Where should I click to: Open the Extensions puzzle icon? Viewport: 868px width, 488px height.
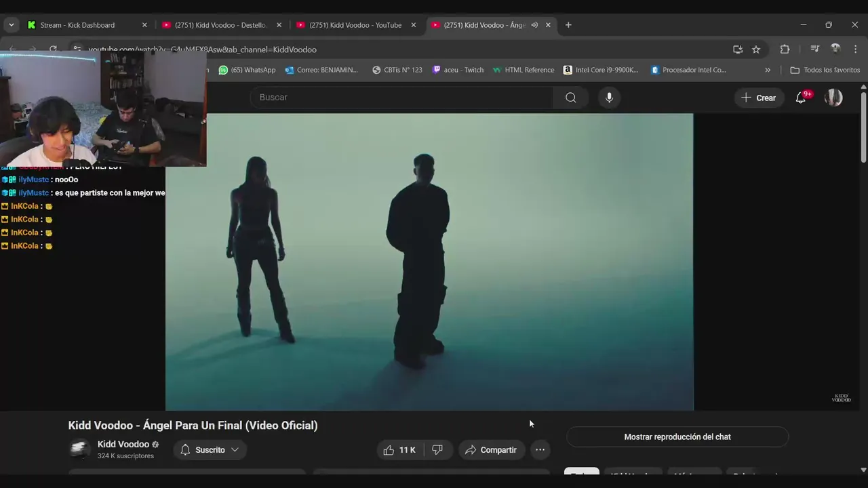pos(785,49)
